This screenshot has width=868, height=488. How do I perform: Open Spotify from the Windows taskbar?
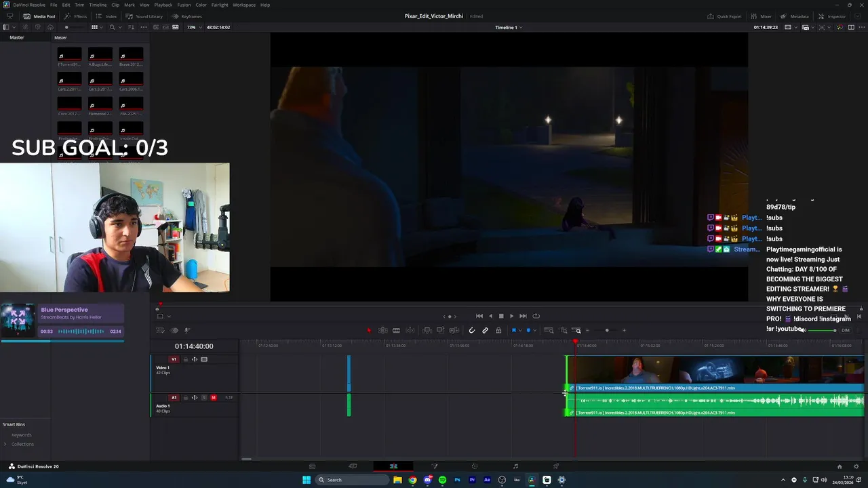[442, 480]
